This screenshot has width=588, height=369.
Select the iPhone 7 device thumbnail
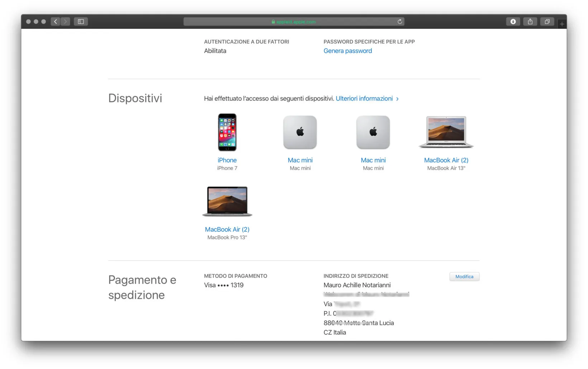point(227,132)
